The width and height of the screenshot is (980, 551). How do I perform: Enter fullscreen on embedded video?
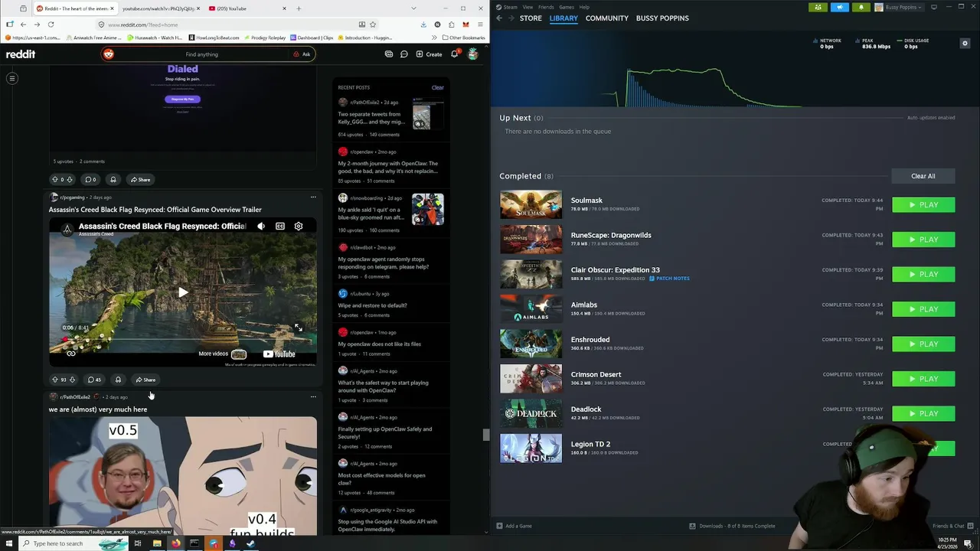pos(299,328)
